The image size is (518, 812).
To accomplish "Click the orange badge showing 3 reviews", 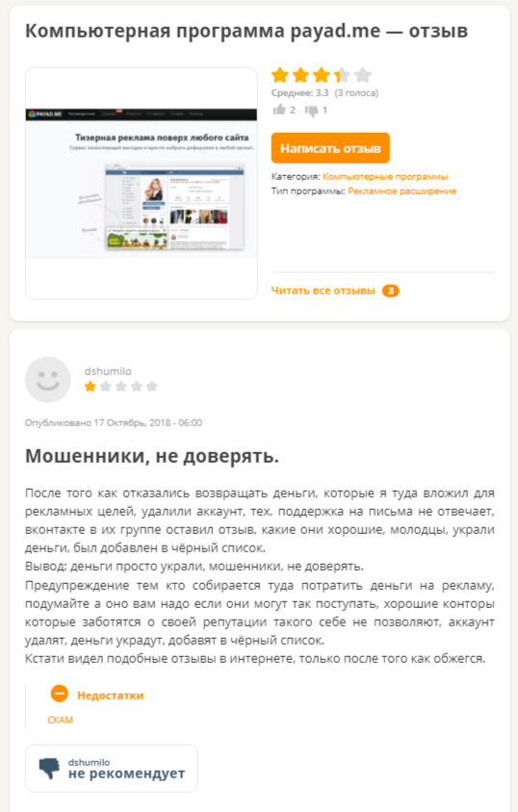I will coord(391,292).
